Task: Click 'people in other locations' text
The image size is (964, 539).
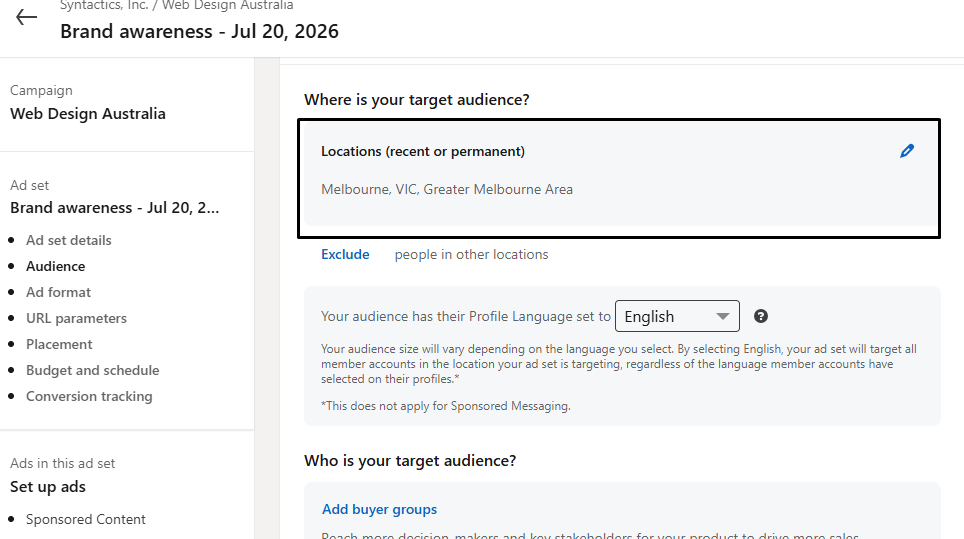Action: (x=472, y=254)
